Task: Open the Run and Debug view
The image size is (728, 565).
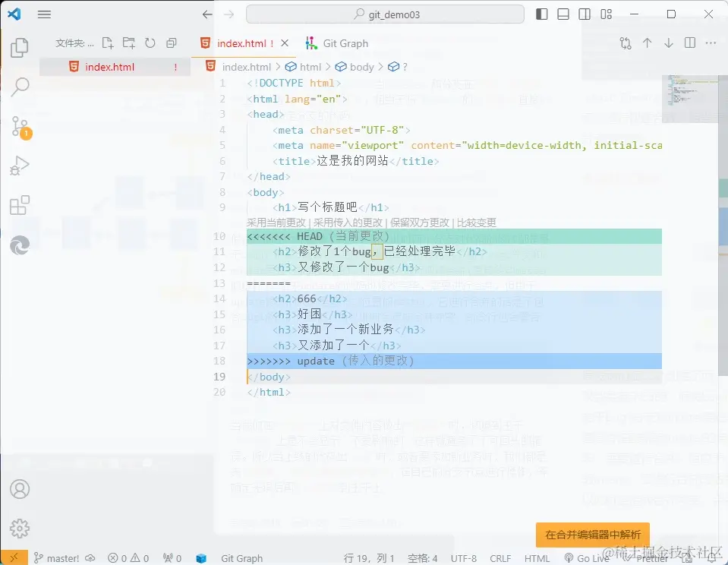Action: click(x=20, y=166)
